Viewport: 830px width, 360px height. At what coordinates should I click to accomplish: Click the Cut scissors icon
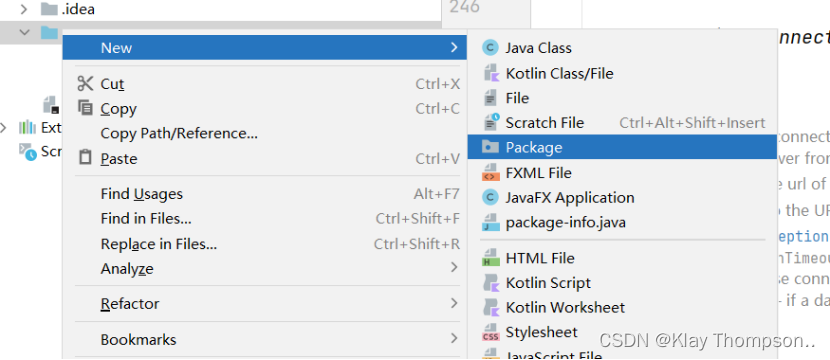85,84
